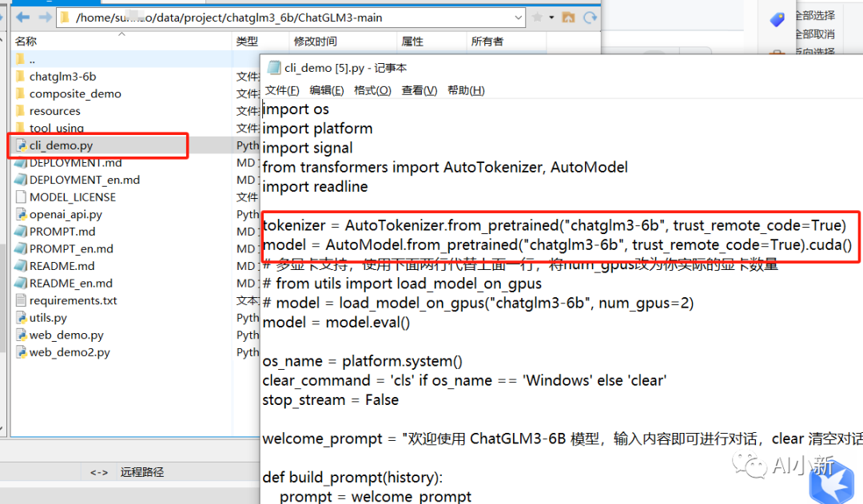Viewport: 863px width, 504px height.
Task: Click the tokenizer AutoTokenizer.from_pretrained line
Action: pos(555,225)
